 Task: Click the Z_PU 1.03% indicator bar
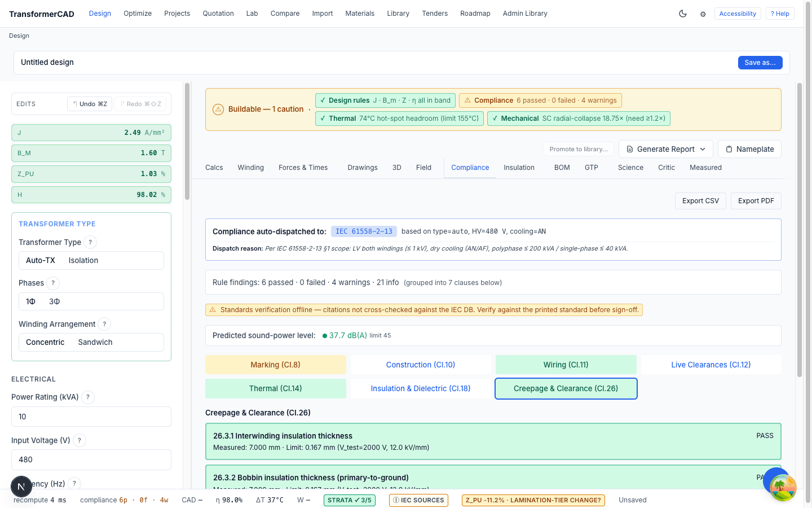click(x=91, y=174)
